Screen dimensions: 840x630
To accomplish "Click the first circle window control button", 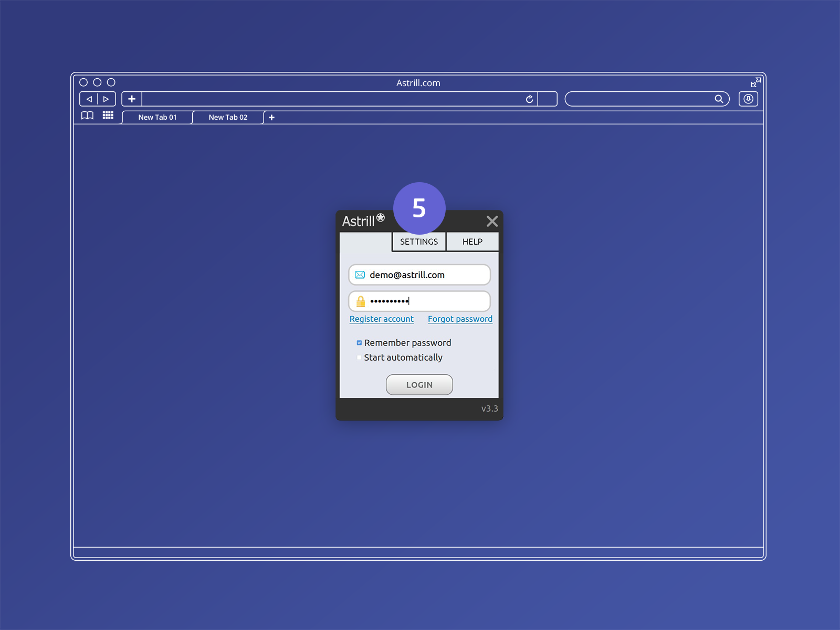I will (83, 82).
